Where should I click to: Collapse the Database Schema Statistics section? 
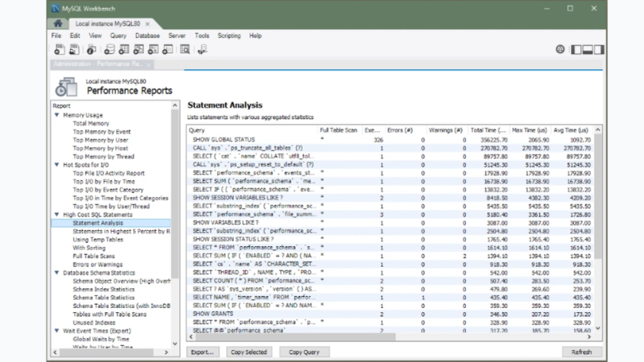[x=56, y=272]
